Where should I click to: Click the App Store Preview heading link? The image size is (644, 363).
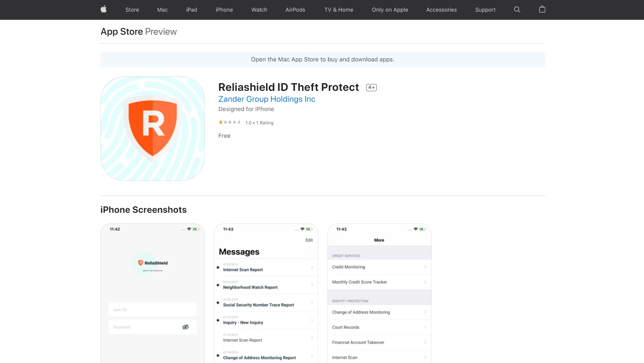coord(138,31)
